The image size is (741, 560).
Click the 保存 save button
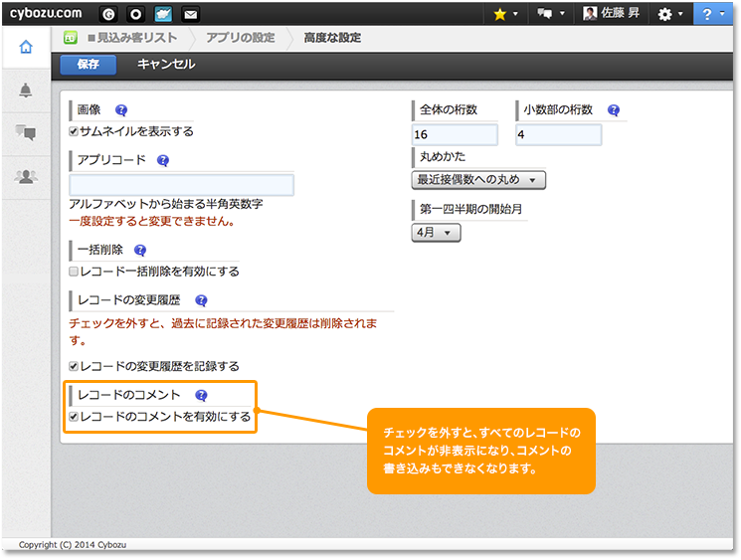(89, 65)
